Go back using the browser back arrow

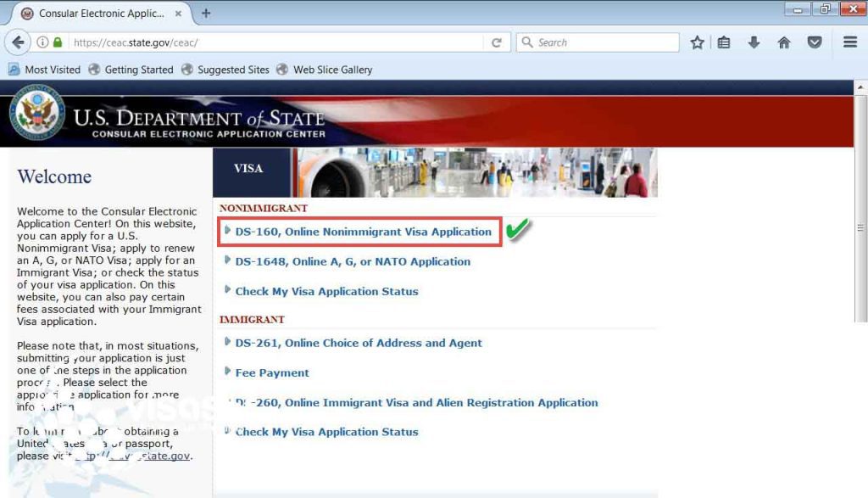click(18, 42)
